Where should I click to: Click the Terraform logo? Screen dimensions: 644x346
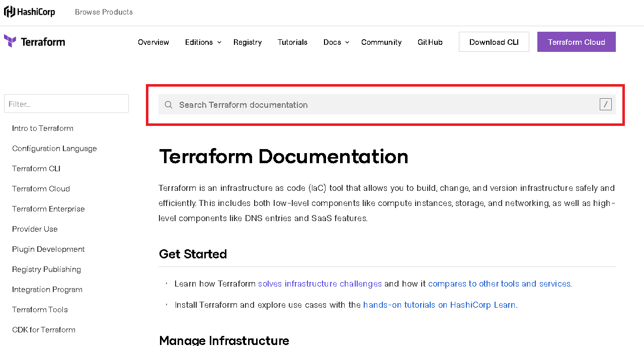(34, 42)
